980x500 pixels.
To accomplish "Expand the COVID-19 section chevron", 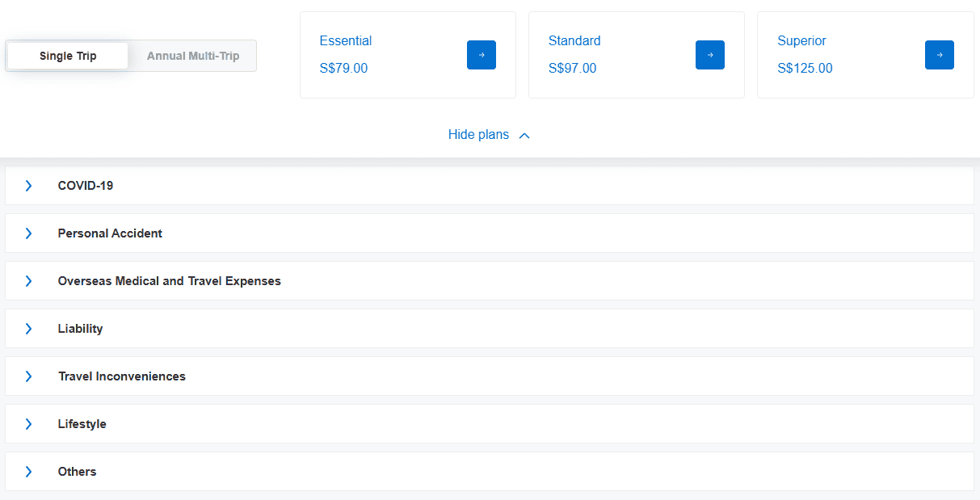I will tap(29, 186).
